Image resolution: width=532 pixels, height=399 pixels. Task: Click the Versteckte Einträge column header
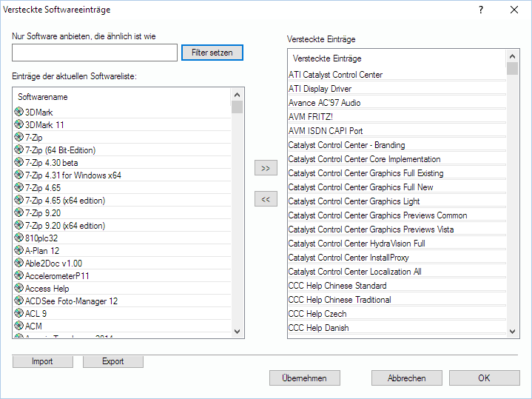(397, 58)
